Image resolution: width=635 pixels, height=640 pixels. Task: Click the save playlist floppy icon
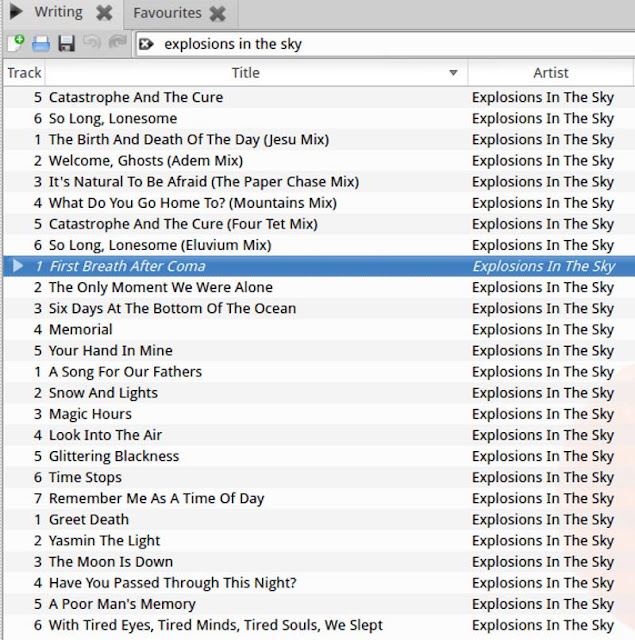point(67,43)
